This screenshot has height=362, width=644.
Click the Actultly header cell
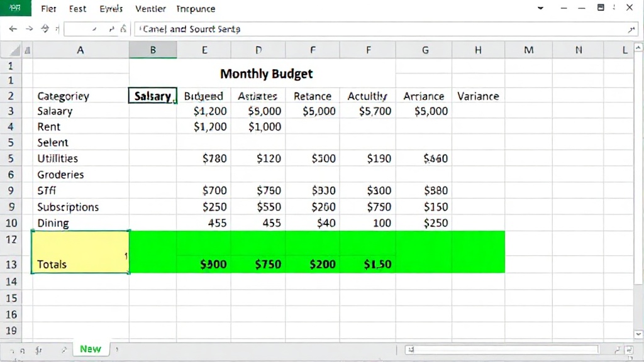[367, 96]
